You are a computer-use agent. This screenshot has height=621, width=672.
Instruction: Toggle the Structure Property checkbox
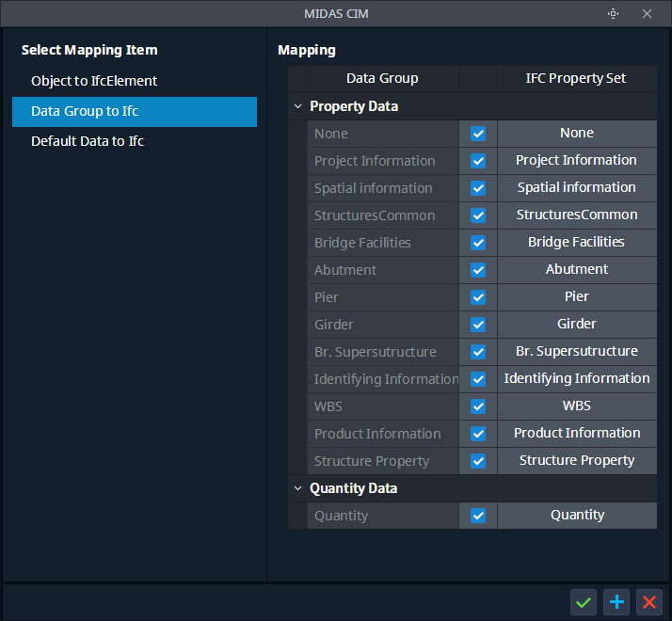478,461
